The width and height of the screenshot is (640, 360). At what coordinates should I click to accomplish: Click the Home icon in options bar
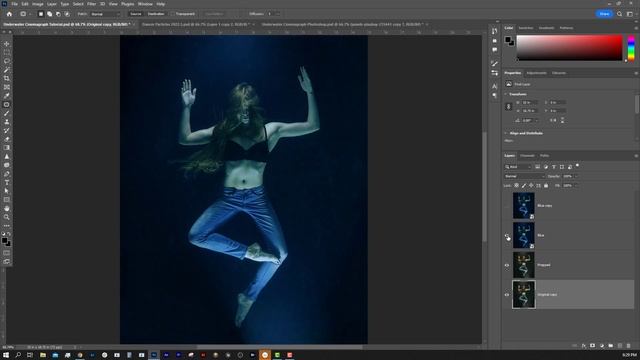(x=9, y=14)
